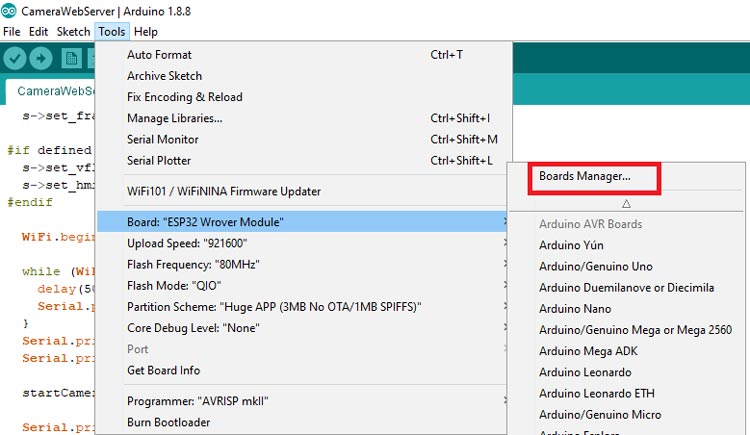Select Arduino Duemilanove or Diecimila board
Viewport: 750px width, 435px height.
(626, 287)
